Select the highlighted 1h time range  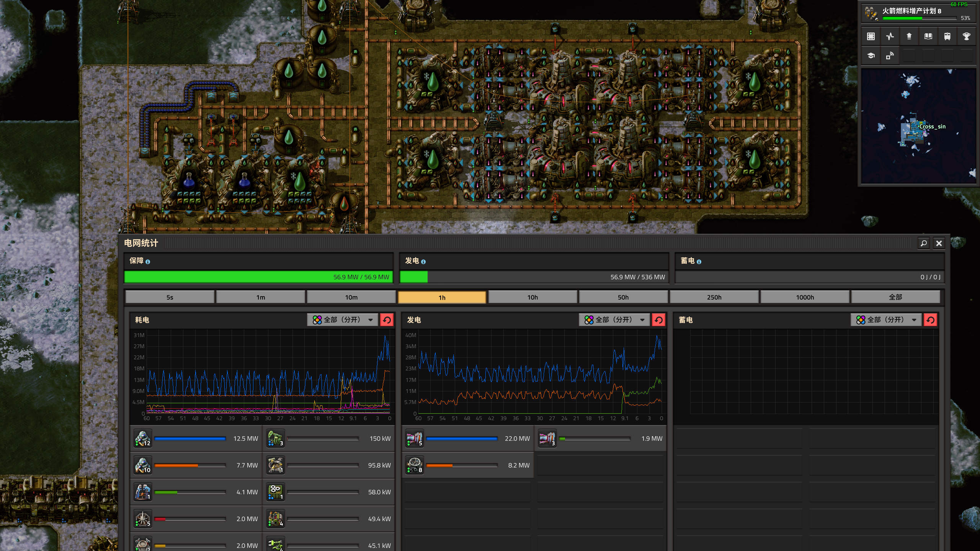[442, 297]
